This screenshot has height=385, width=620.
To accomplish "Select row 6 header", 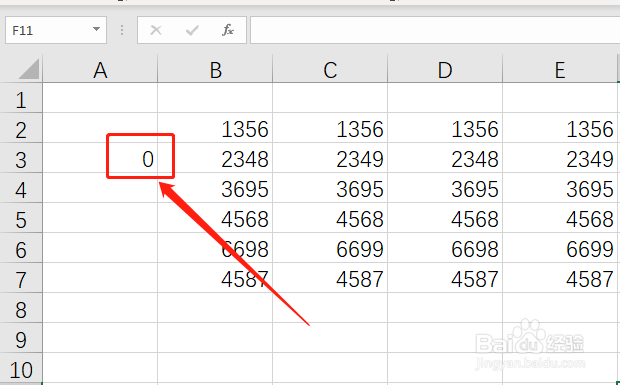I will 21,248.
